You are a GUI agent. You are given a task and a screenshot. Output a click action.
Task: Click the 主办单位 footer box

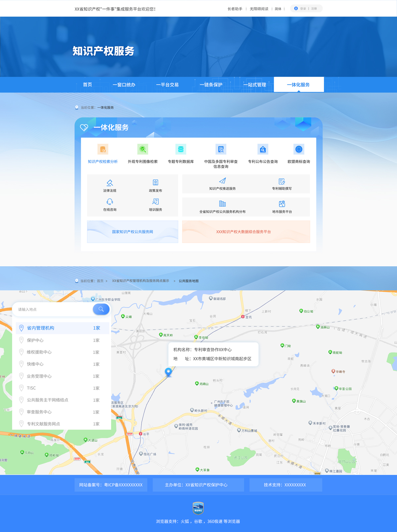coord(198,485)
